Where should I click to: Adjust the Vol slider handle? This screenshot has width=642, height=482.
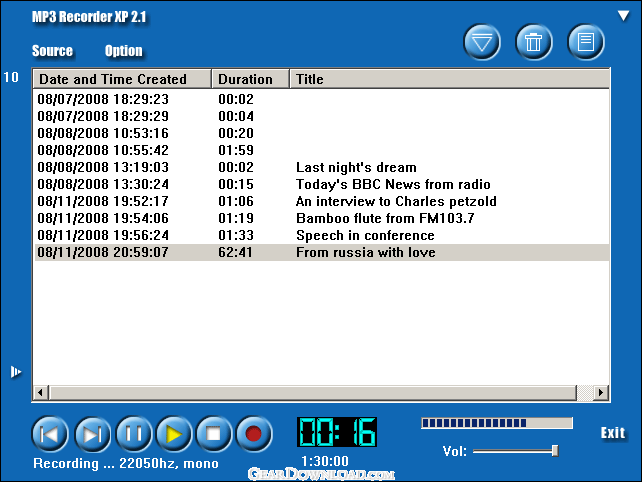555,451
